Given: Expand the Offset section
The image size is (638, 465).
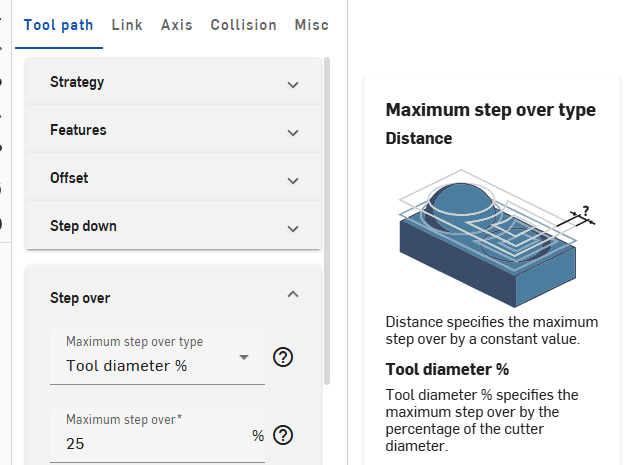Looking at the screenshot, I should (293, 181).
